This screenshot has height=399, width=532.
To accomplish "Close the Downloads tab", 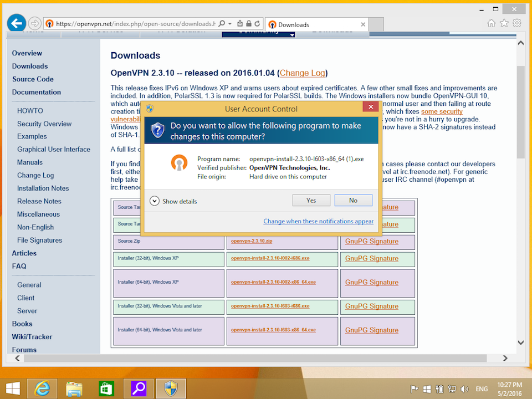I will pyautogui.click(x=363, y=24).
